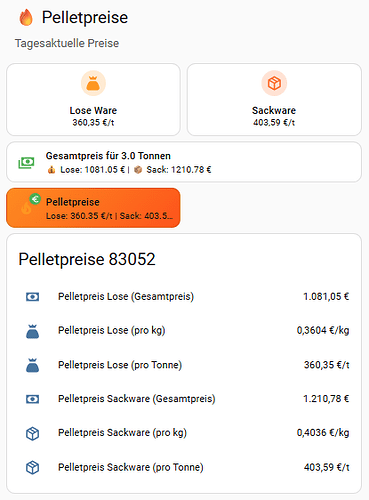Viewport: 369px width, 500px height.
Task: Open the Sackware 403,59 €/t card
Action: click(x=274, y=99)
